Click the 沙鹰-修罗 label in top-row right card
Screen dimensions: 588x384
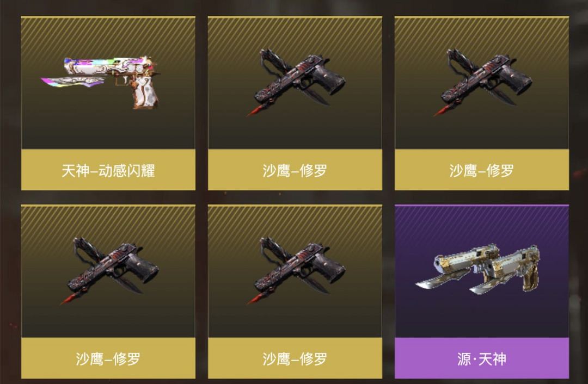(481, 170)
